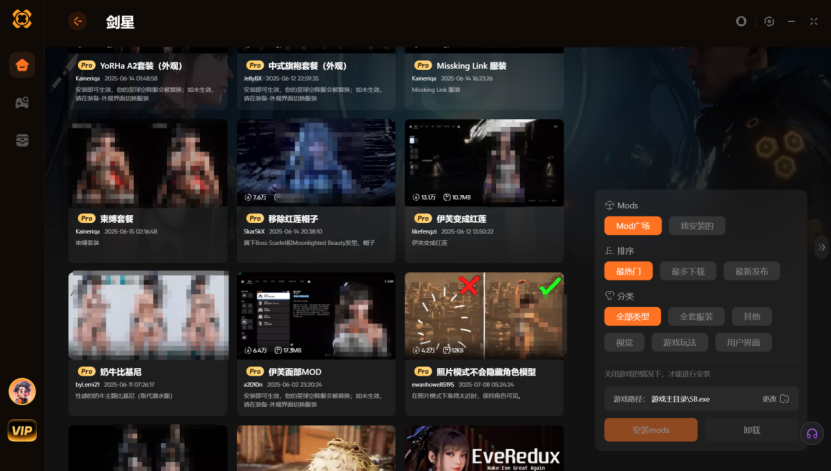The height and width of the screenshot is (471, 831).
Task: Click 更改 to change game path
Action: pos(769,399)
